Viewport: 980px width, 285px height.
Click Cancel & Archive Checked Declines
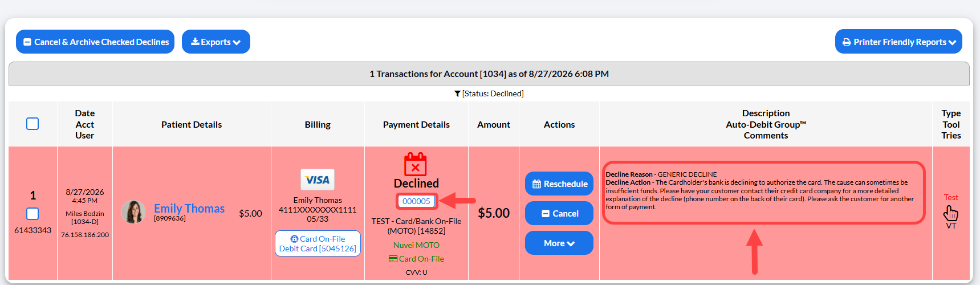coord(95,42)
